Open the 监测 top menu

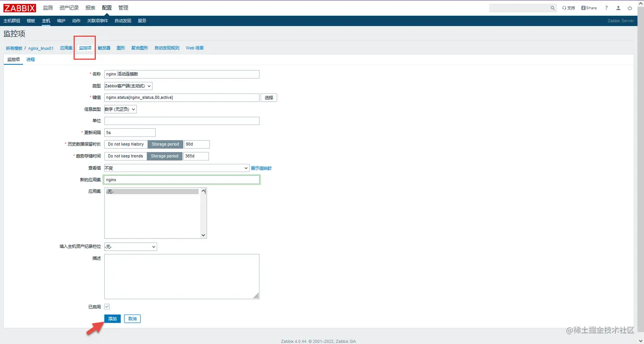[48, 8]
